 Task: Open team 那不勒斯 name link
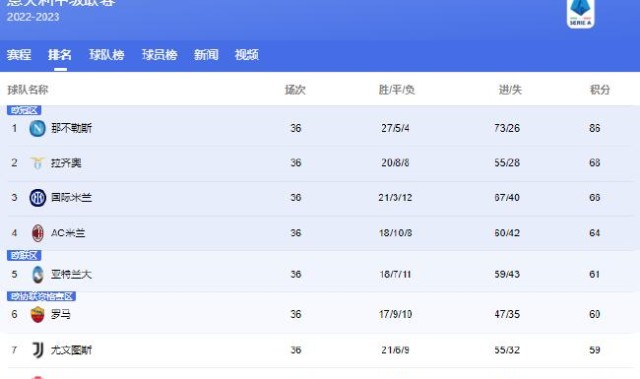point(71,128)
